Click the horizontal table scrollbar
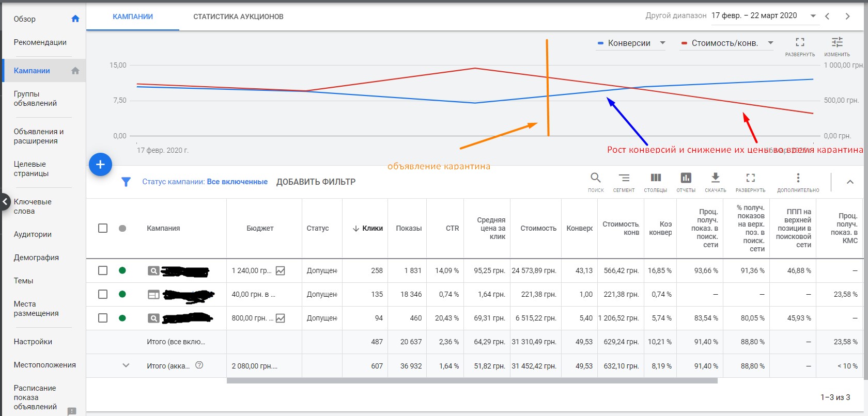 (x=472, y=381)
